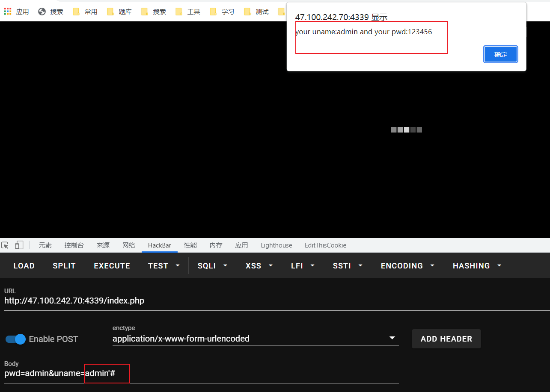Open the 常用 bookmark folder
The height and width of the screenshot is (392, 550).
(x=85, y=12)
